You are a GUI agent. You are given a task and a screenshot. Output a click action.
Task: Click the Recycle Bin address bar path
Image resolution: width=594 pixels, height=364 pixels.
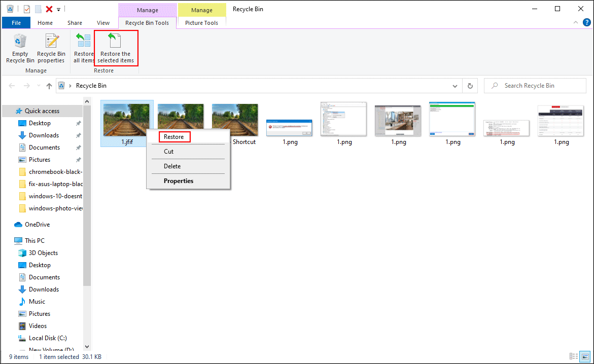point(91,86)
